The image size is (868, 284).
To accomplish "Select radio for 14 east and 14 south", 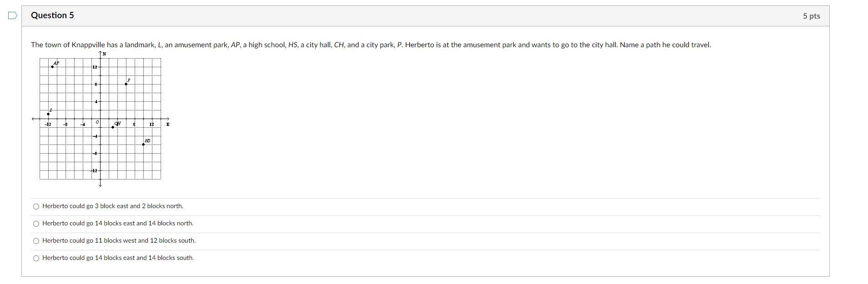I will click(x=36, y=258).
